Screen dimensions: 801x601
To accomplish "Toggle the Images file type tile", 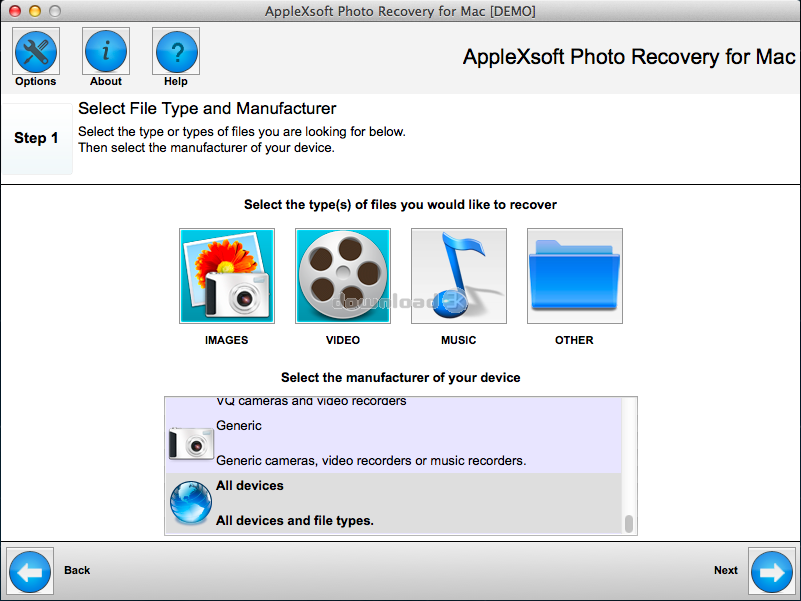I will pyautogui.click(x=227, y=276).
